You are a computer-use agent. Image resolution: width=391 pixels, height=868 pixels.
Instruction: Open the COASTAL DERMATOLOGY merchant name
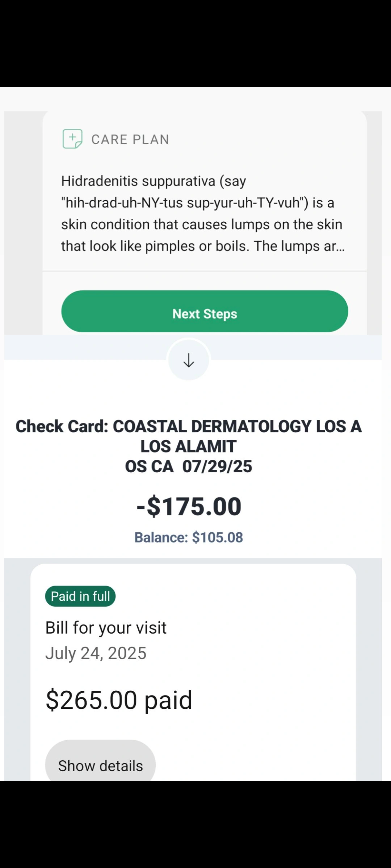(212, 426)
